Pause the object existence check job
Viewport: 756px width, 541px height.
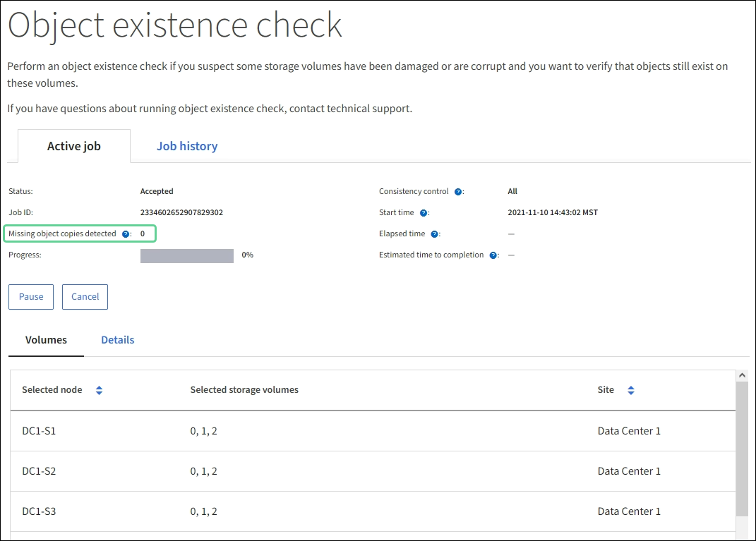point(31,296)
